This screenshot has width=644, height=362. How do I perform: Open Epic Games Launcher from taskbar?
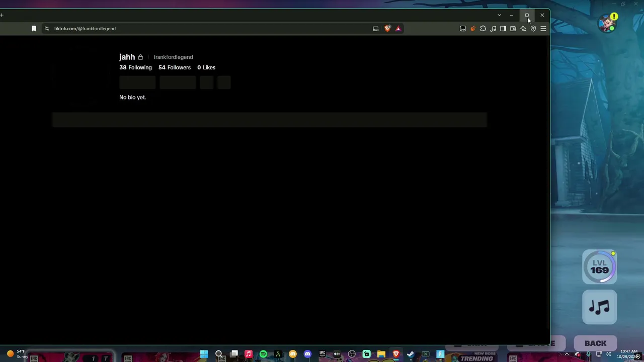(322, 354)
